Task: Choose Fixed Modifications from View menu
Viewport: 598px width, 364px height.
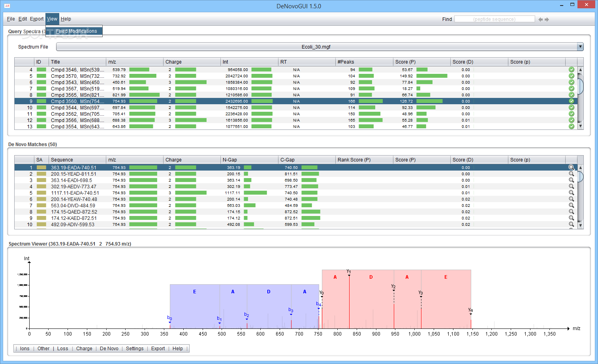Action: (74, 31)
